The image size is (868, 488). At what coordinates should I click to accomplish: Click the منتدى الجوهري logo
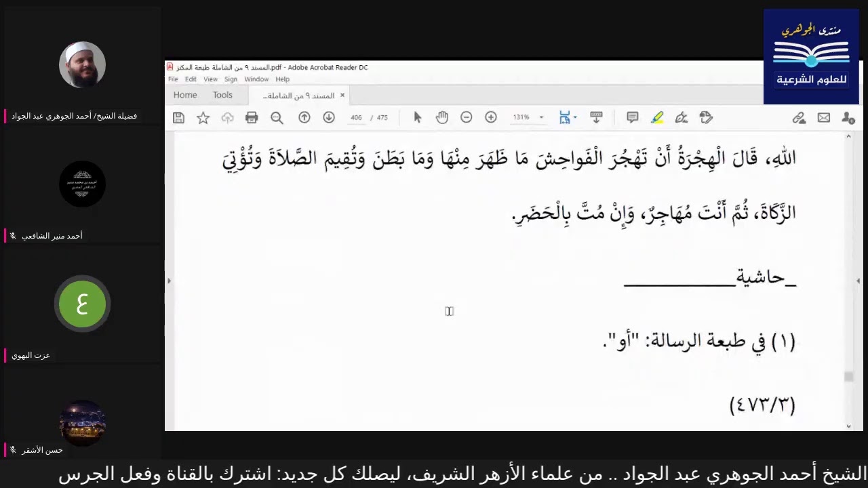tap(811, 57)
